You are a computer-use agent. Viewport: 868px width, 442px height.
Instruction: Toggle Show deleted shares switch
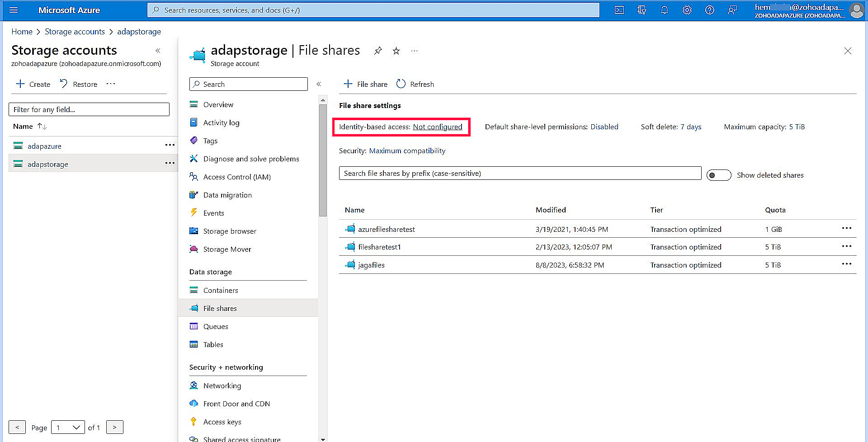[718, 175]
